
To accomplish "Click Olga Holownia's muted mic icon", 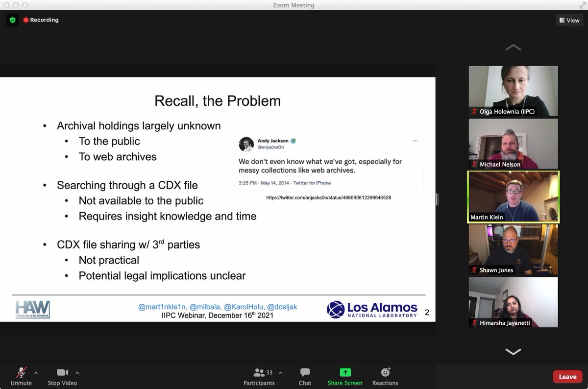I will coord(474,112).
